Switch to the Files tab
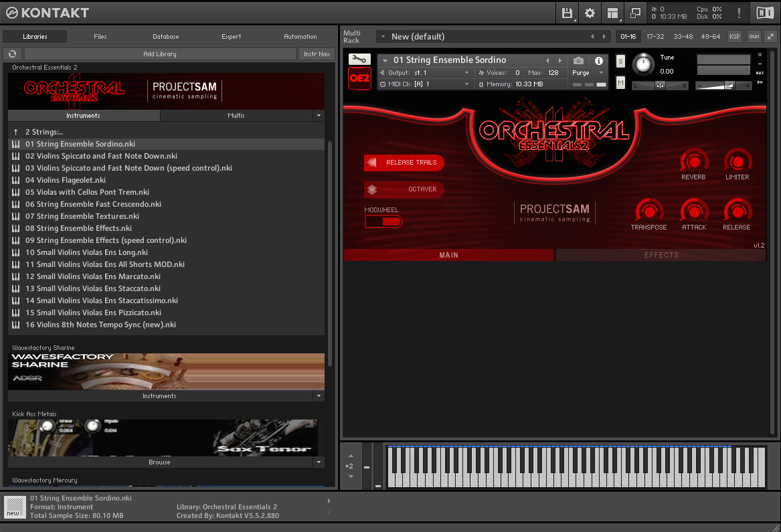Image resolution: width=781 pixels, height=532 pixels. [100, 36]
